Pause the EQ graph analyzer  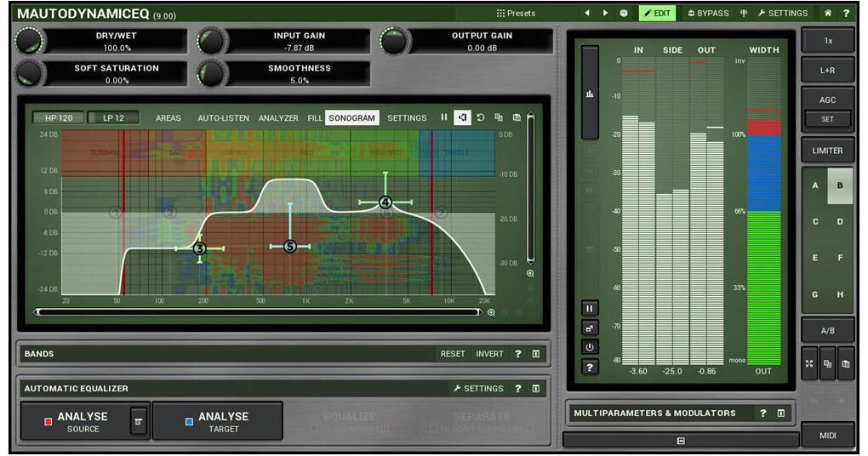(x=444, y=117)
